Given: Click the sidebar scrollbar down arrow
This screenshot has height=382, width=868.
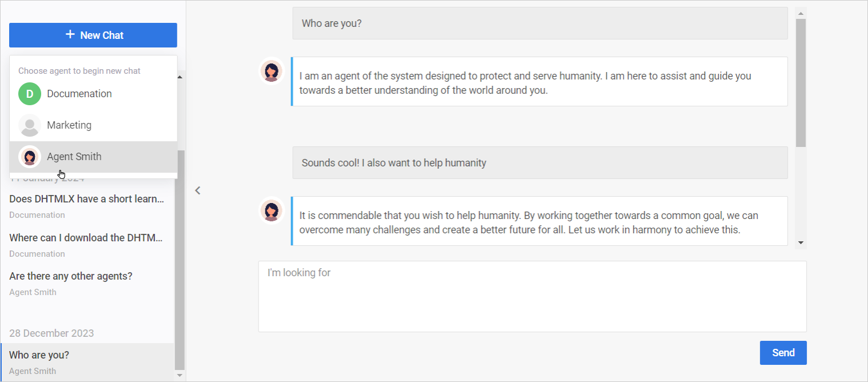Looking at the screenshot, I should tap(180, 375).
